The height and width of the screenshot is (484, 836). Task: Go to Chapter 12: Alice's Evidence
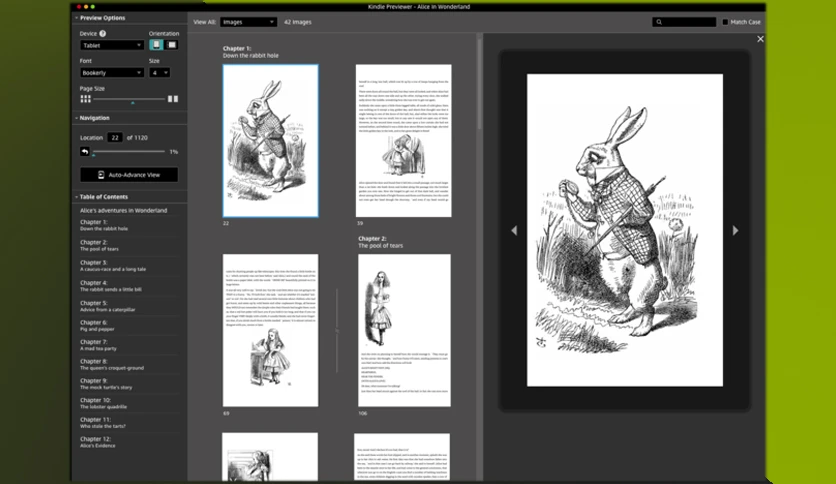(x=98, y=442)
